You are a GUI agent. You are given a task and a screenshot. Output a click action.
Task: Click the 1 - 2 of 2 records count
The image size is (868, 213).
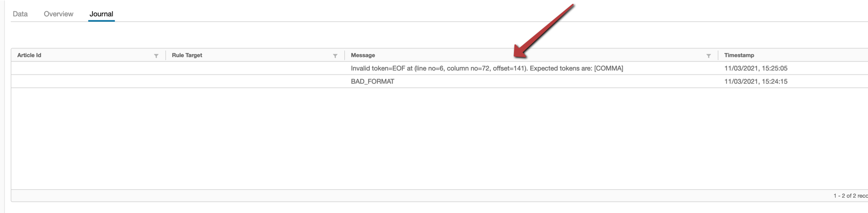pyautogui.click(x=850, y=196)
